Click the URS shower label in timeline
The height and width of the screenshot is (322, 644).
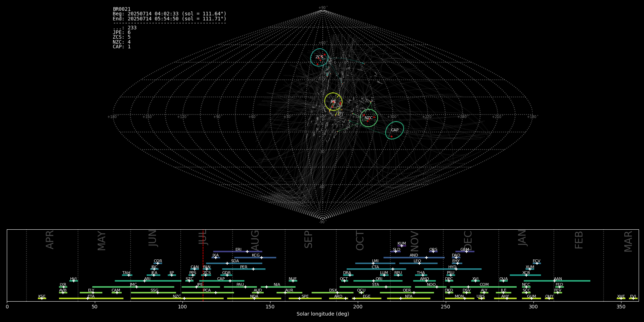point(480,297)
